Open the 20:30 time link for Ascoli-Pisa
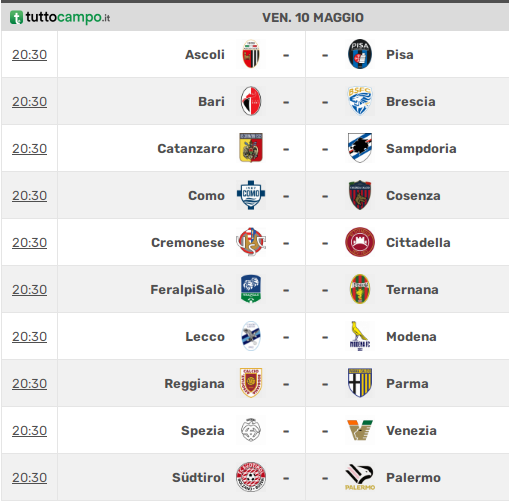 click(x=29, y=55)
